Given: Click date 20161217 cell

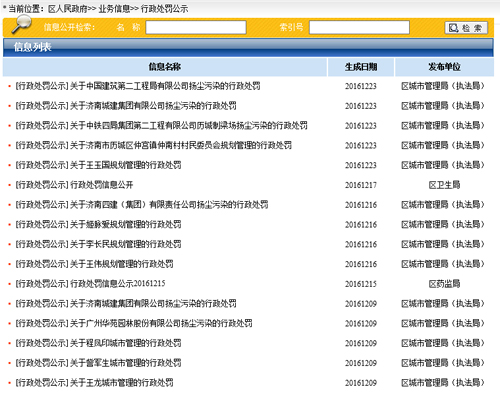Looking at the screenshot, I should [x=361, y=185].
